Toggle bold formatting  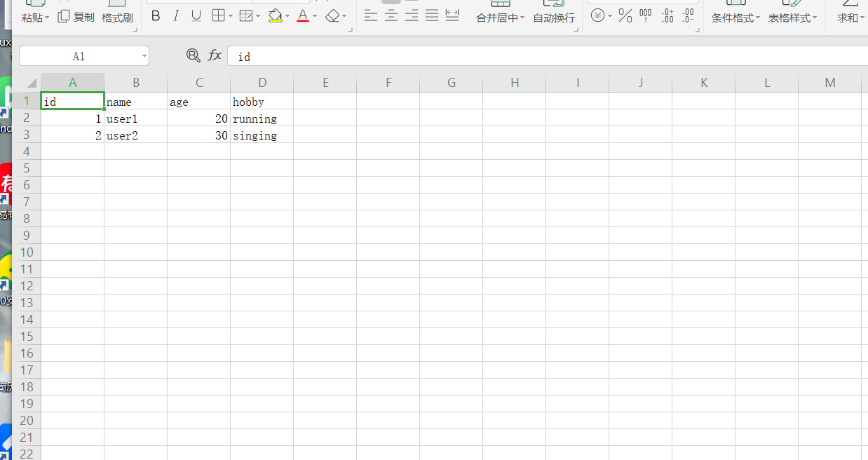point(156,16)
